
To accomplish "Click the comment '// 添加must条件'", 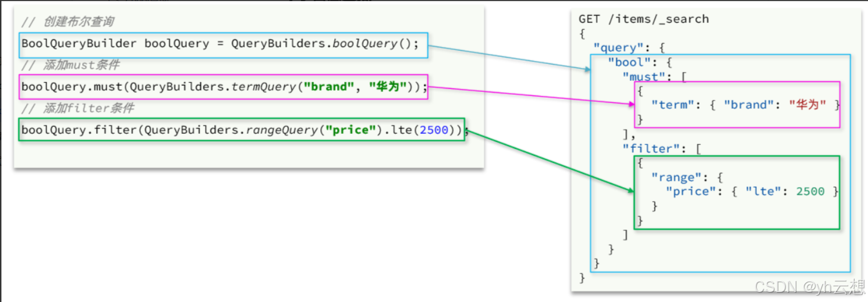I will pyautogui.click(x=70, y=65).
